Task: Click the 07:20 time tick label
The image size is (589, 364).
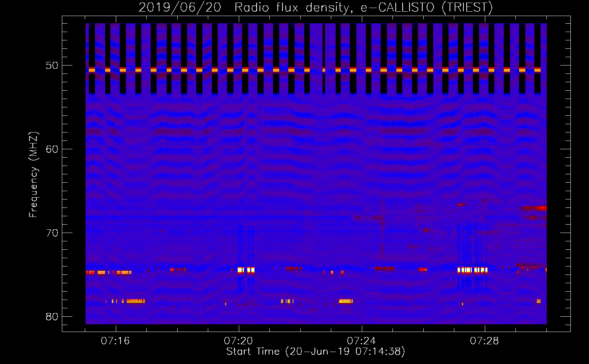Action: point(238,341)
